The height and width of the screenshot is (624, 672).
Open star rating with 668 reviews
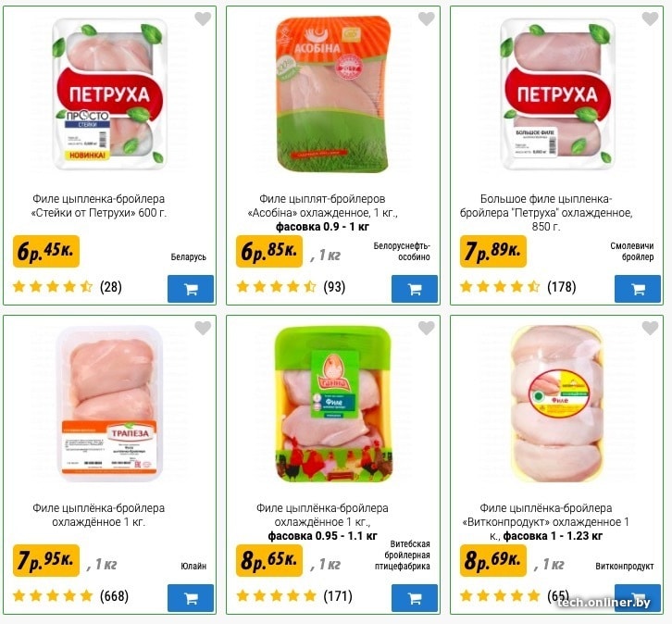(x=70, y=595)
